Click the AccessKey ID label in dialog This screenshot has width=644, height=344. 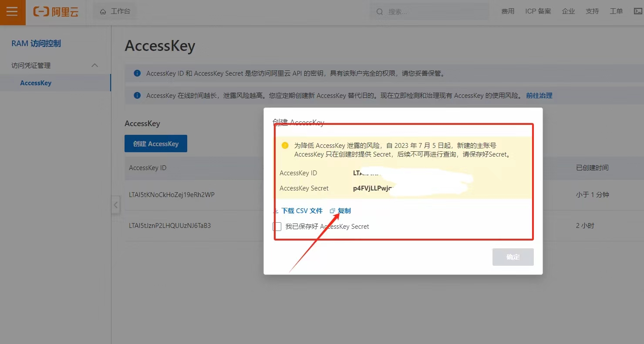click(x=298, y=173)
